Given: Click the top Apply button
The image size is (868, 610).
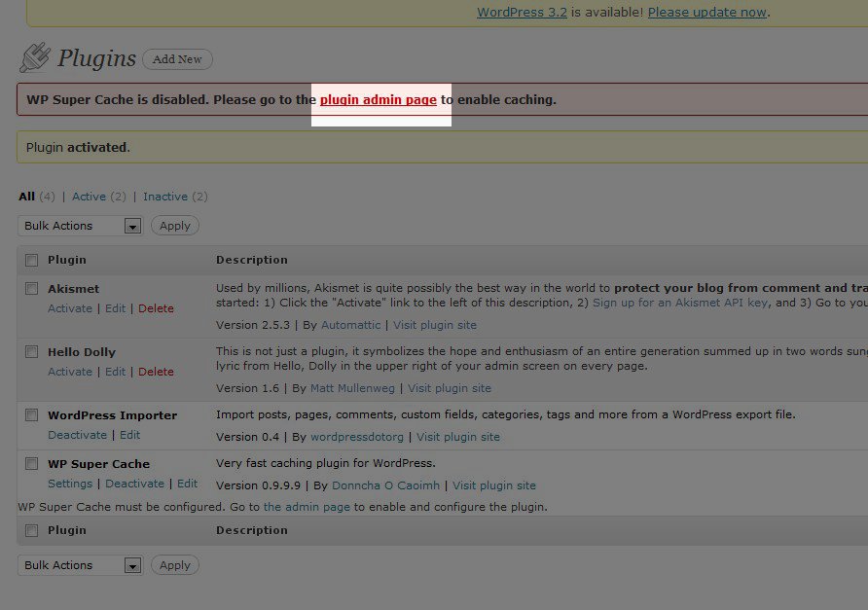Looking at the screenshot, I should pos(175,226).
